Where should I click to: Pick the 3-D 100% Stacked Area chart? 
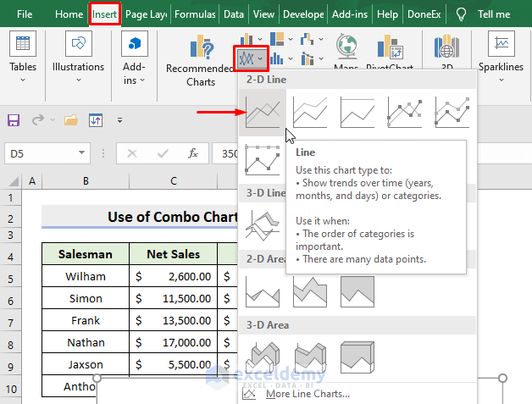(357, 358)
